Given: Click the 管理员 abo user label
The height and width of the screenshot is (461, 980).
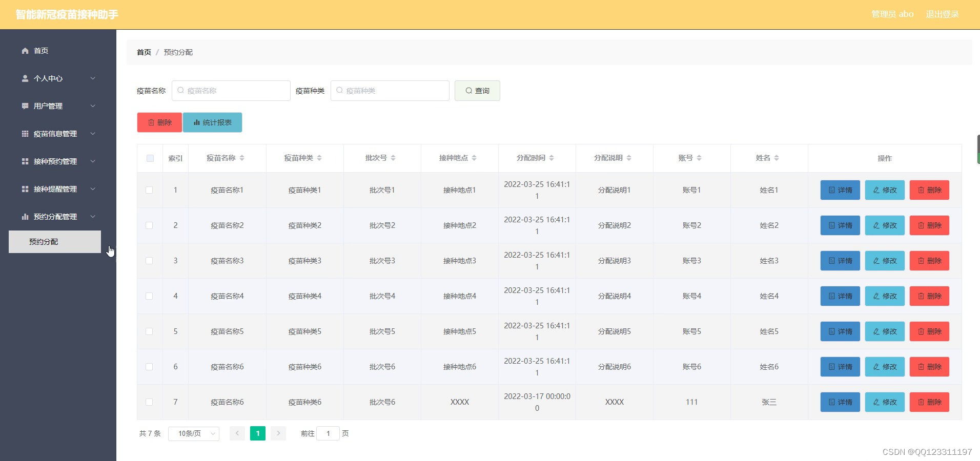Looking at the screenshot, I should pos(892,14).
